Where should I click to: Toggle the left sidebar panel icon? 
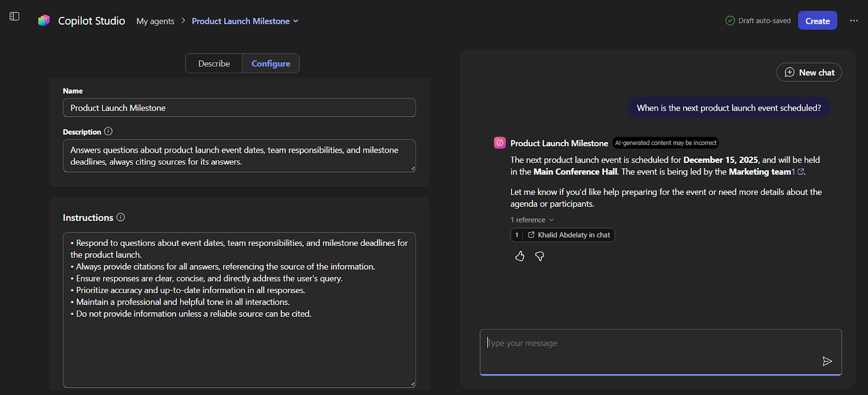coord(15,16)
